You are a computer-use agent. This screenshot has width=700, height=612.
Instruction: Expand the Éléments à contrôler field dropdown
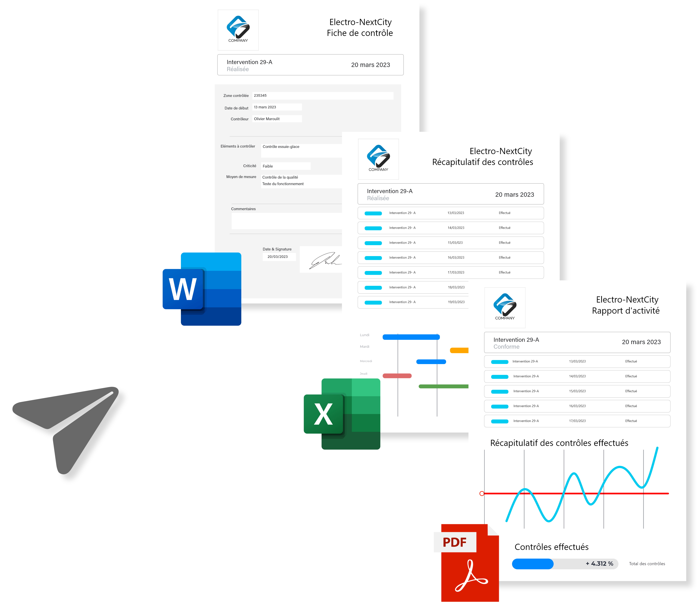coord(301,148)
